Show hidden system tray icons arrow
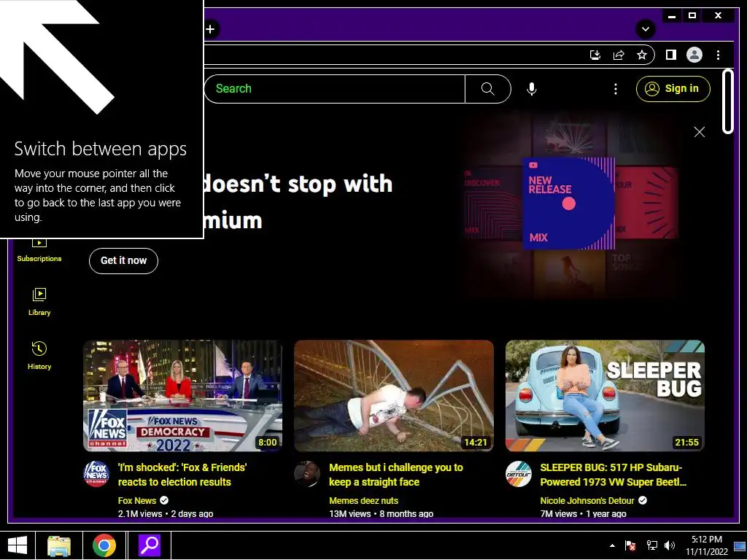The height and width of the screenshot is (560, 747). point(612,545)
